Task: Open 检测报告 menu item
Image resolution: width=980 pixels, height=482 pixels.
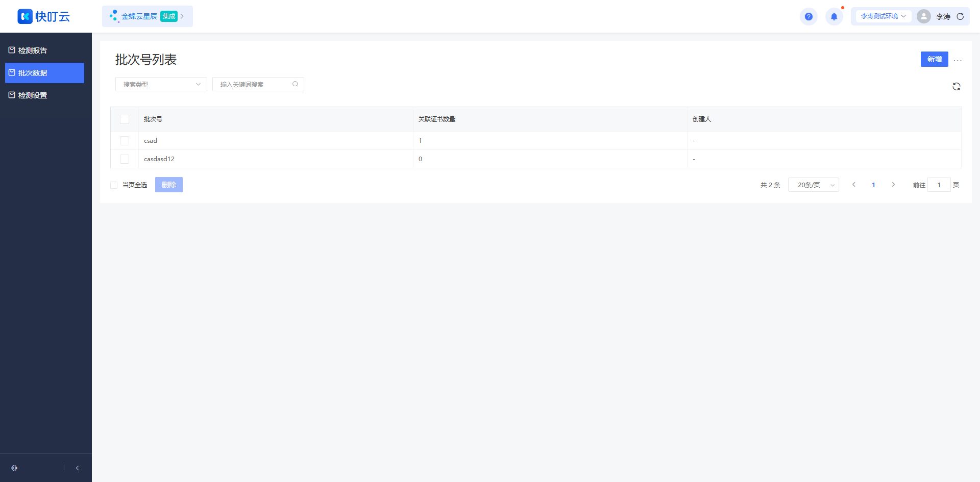Action: pos(45,50)
